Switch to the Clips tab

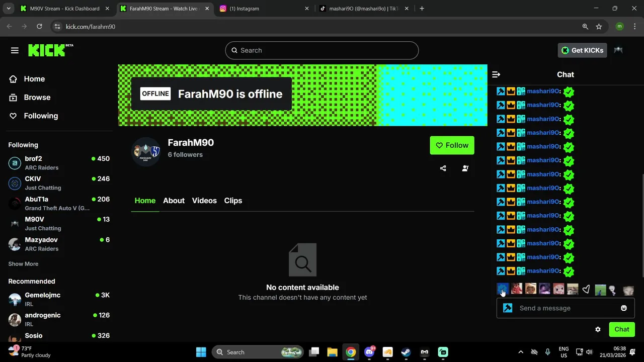pos(233,201)
